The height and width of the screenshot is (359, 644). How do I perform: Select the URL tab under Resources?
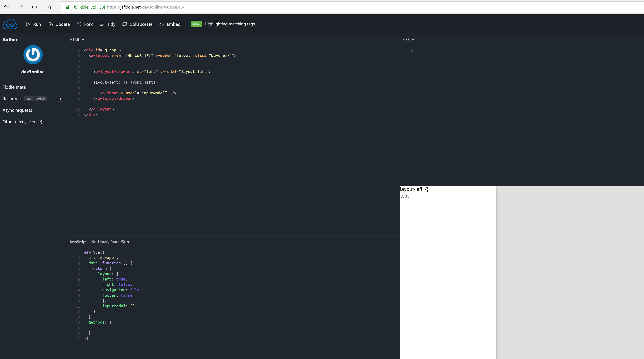point(29,99)
